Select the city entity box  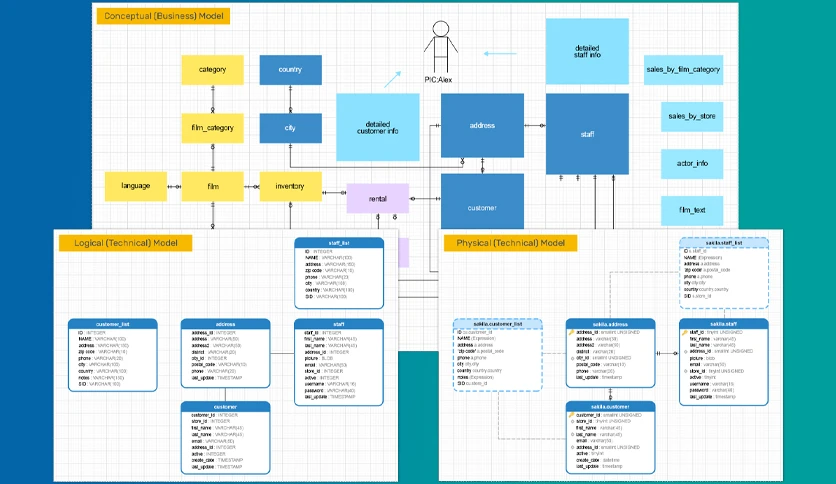pyautogui.click(x=291, y=128)
